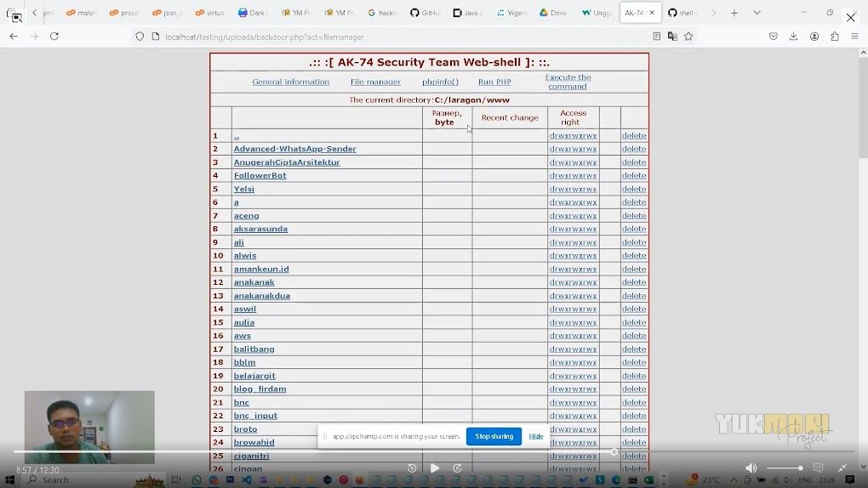Image resolution: width=868 pixels, height=488 pixels.
Task: Hide the screen sharing notification
Action: click(x=536, y=436)
